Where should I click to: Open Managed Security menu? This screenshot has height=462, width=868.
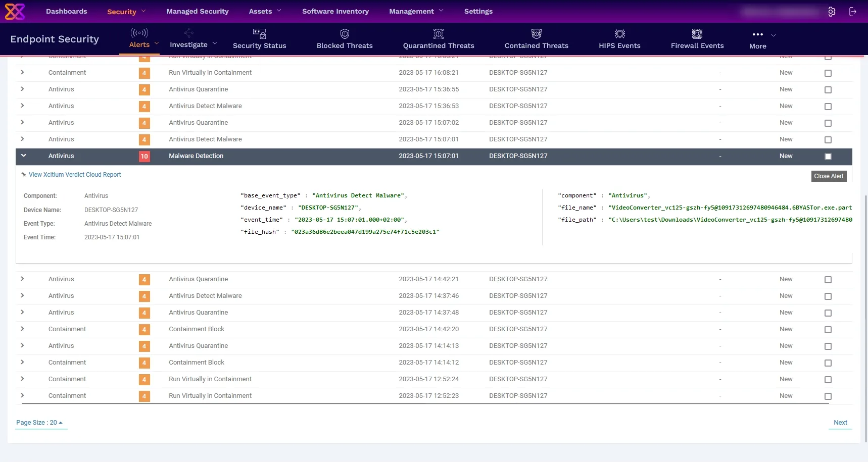click(x=198, y=11)
